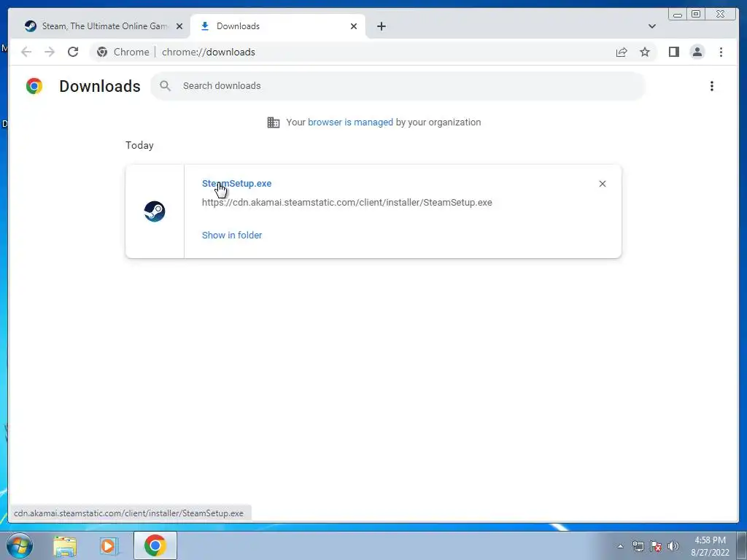Go back using browser back arrow
Image resolution: width=747 pixels, height=560 pixels.
26,52
